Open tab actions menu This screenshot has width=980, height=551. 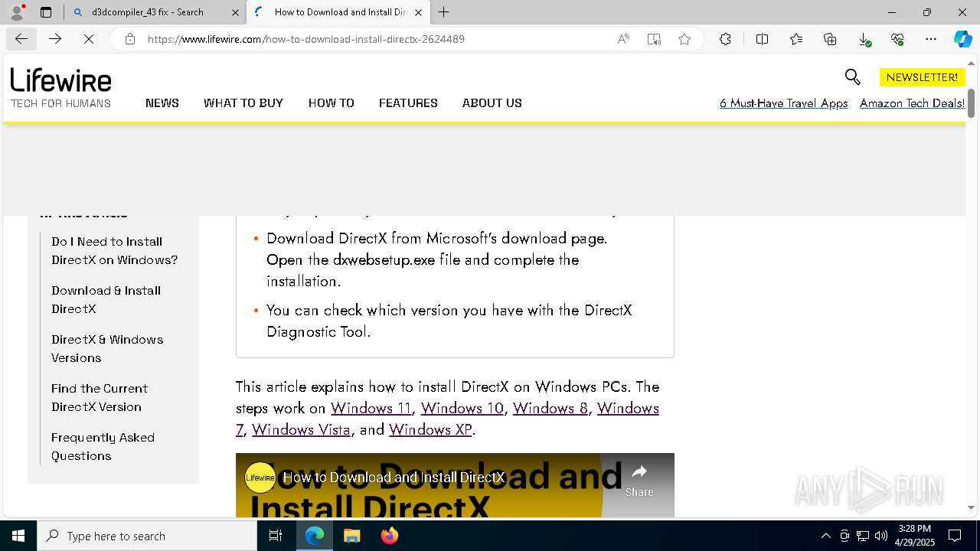pyautogui.click(x=46, y=12)
